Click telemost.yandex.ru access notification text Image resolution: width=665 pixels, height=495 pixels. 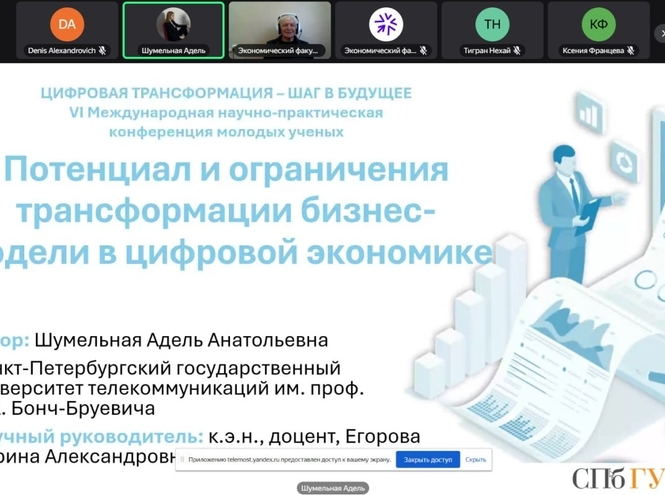pyautogui.click(x=290, y=459)
